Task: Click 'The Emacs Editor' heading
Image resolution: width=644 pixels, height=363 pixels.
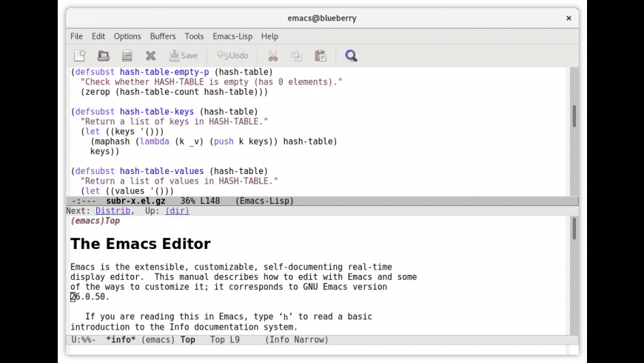Action: point(141,244)
